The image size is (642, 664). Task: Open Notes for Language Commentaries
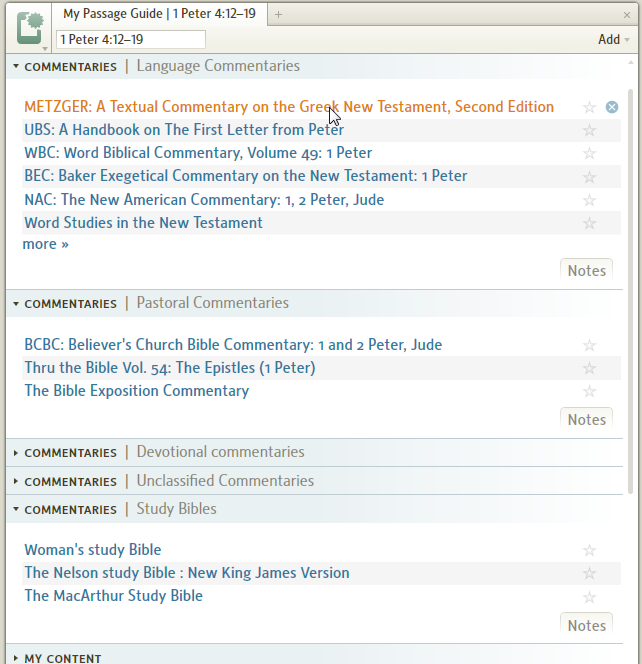[x=587, y=270]
